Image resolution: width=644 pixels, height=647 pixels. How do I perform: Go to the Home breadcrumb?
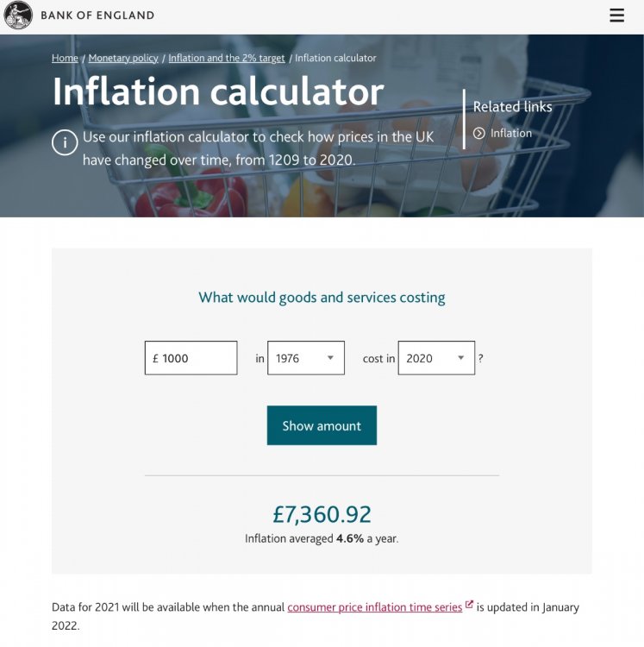(x=65, y=59)
